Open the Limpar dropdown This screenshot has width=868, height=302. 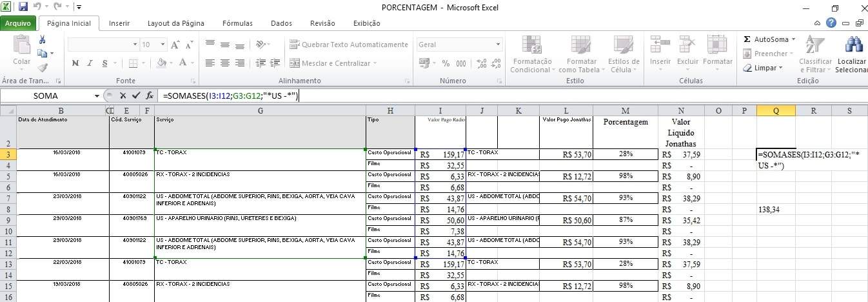[780, 68]
